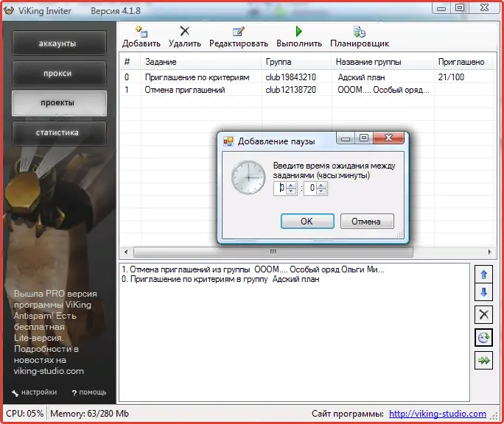Screen dimensions: 504x424
Task: Sort by the Название группы column header
Action: coord(382,62)
